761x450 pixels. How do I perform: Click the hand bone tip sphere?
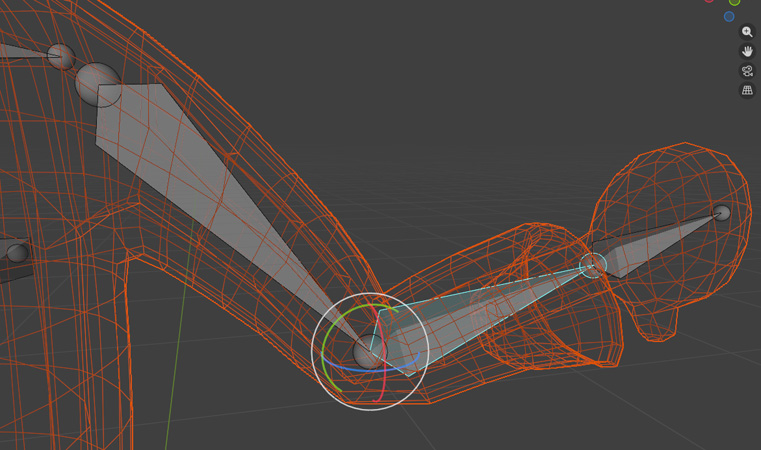pyautogui.click(x=721, y=213)
